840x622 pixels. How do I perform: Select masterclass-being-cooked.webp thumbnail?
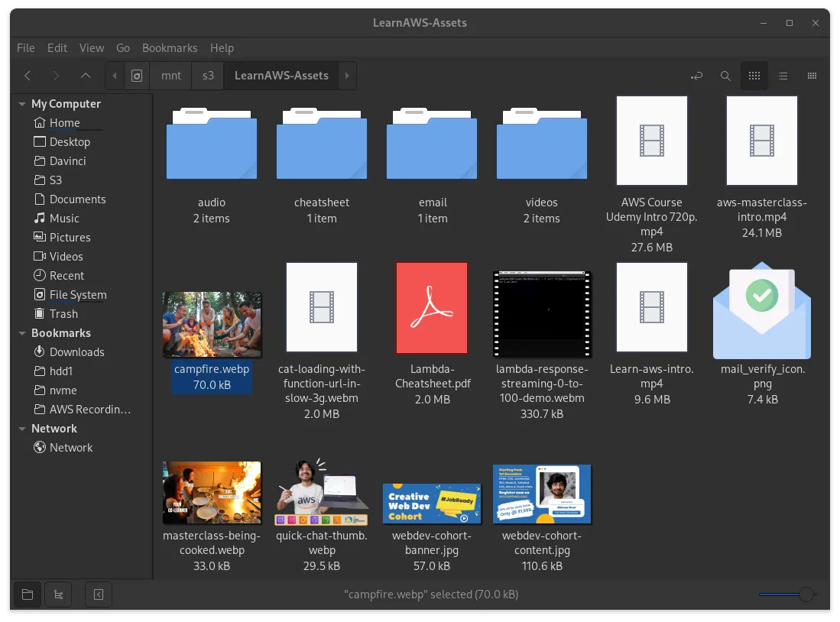212,492
